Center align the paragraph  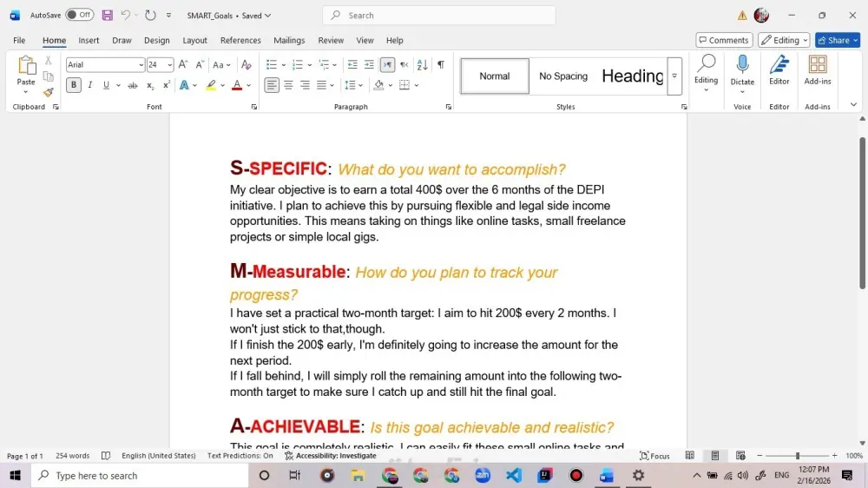click(x=288, y=85)
